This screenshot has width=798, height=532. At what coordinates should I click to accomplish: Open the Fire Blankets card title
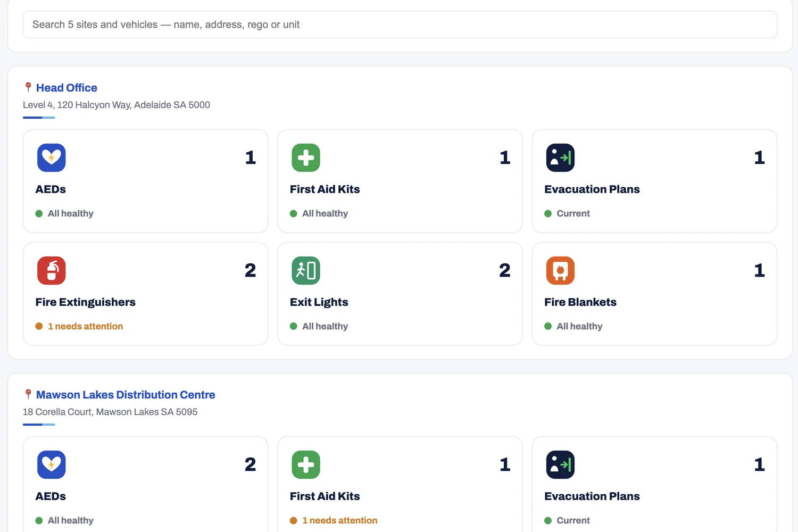coord(580,302)
